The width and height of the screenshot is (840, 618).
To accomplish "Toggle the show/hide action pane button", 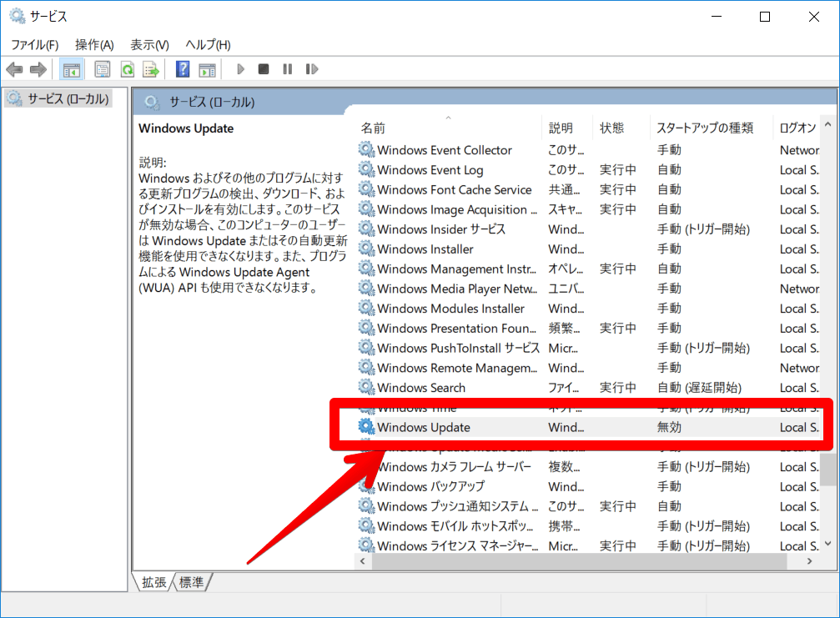I will coord(207,69).
